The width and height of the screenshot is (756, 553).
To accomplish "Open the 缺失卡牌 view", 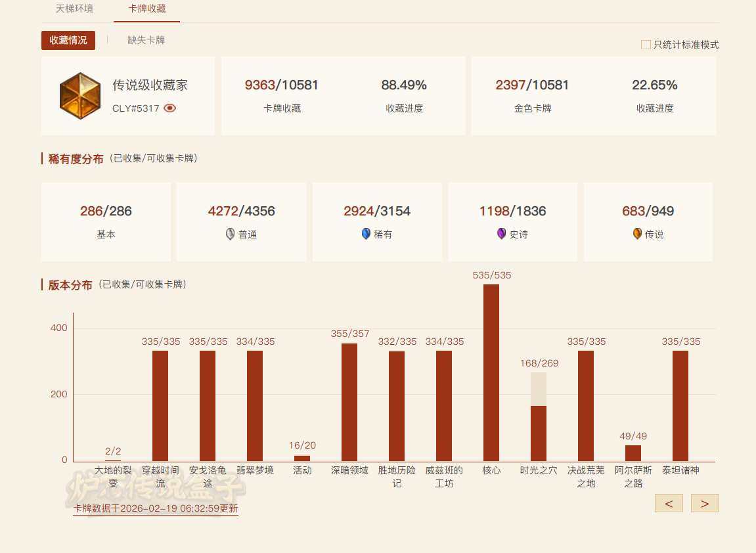I will 146,40.
